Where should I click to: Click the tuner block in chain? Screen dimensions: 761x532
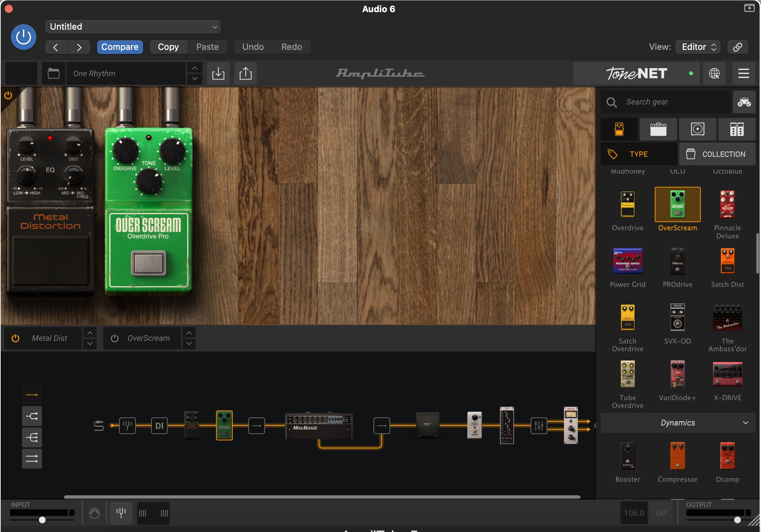coord(128,425)
